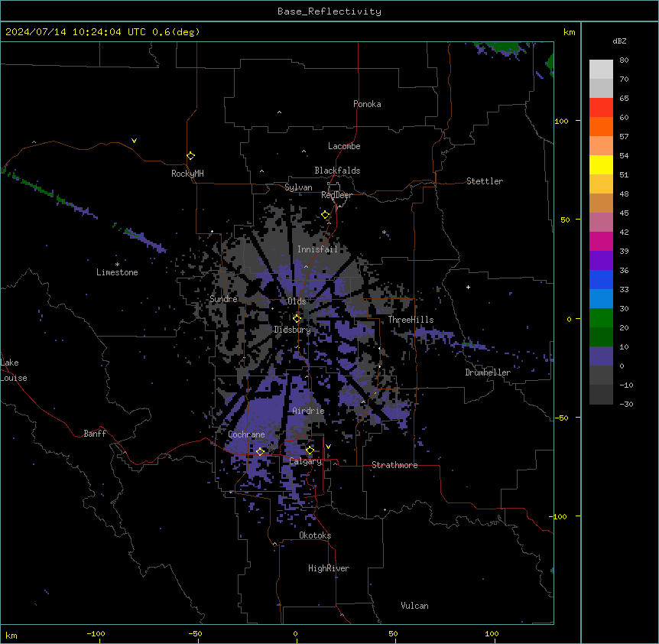Image resolution: width=659 pixels, height=644 pixels.
Task: Click the Vulcan label
Action: [x=415, y=606]
